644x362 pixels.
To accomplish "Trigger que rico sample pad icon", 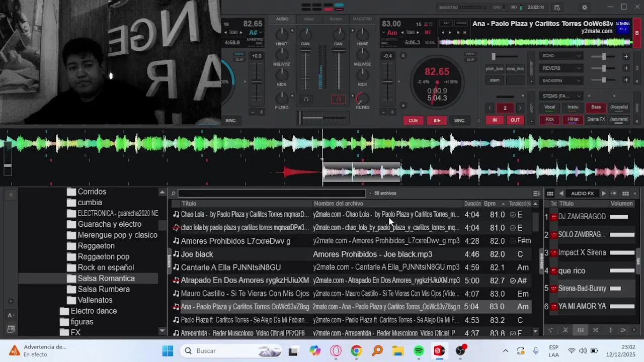I will pos(554,271).
